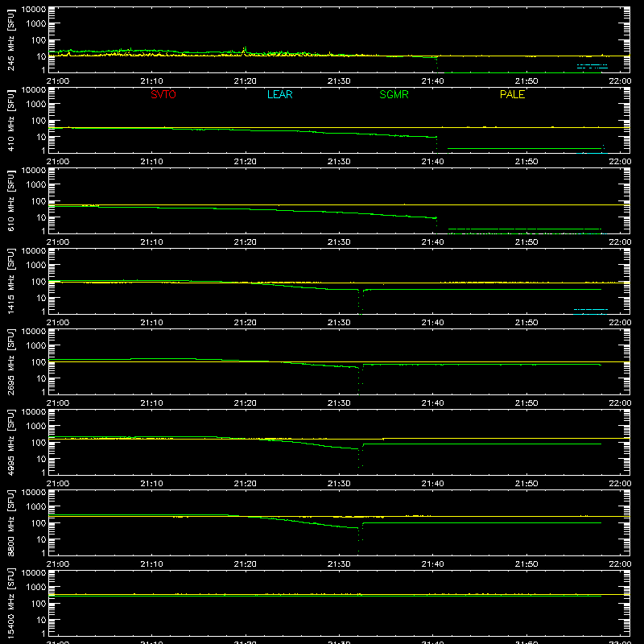This screenshot has height=644, width=644.
Task: Click the 10000 y-axis value on 2695 MHz plot
Action: click(x=34, y=332)
